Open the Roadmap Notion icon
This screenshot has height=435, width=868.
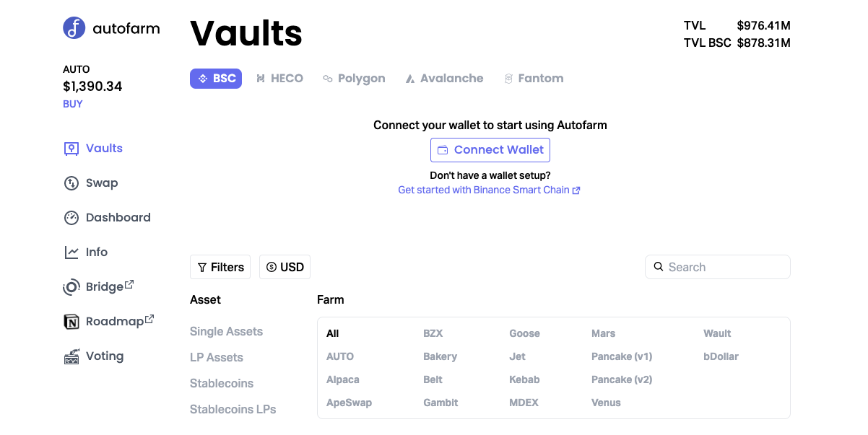71,322
